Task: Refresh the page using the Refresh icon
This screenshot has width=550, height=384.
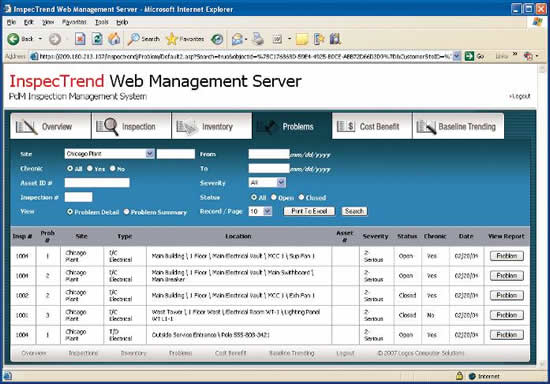Action: [x=97, y=39]
